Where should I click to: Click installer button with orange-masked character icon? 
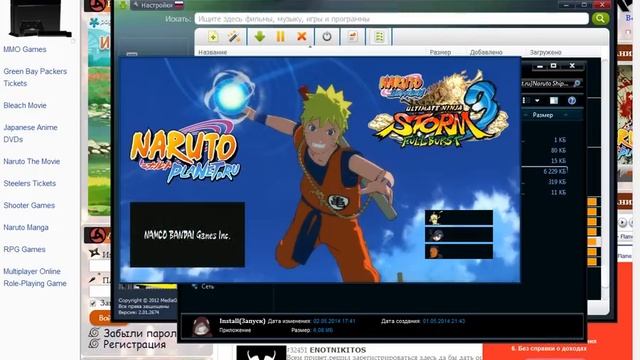[x=459, y=251]
